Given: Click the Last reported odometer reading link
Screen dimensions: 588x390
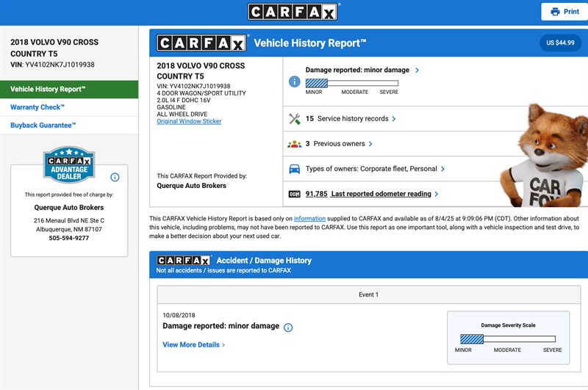Looking at the screenshot, I should pos(381,194).
